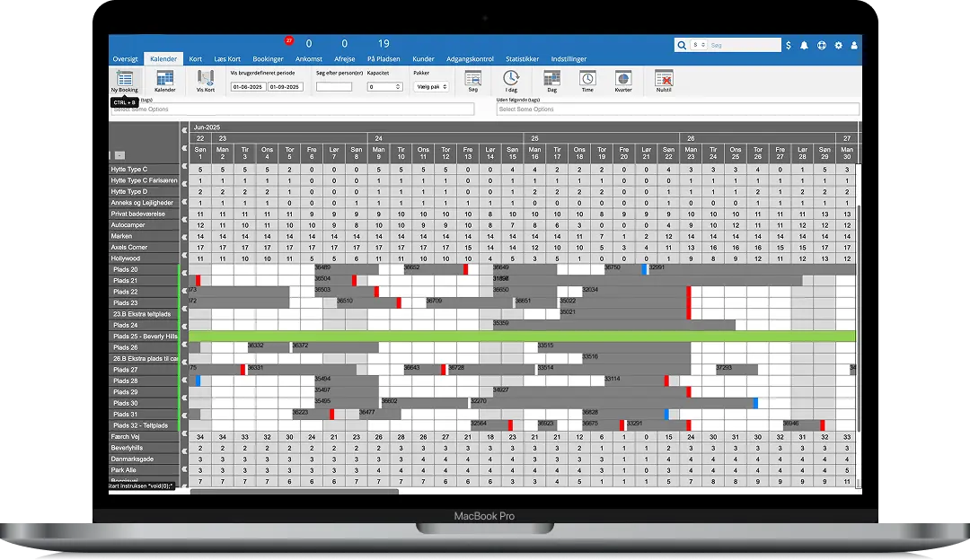This screenshot has height=560, width=970.
Task: Open the Indstillinger tab
Action: pos(569,58)
